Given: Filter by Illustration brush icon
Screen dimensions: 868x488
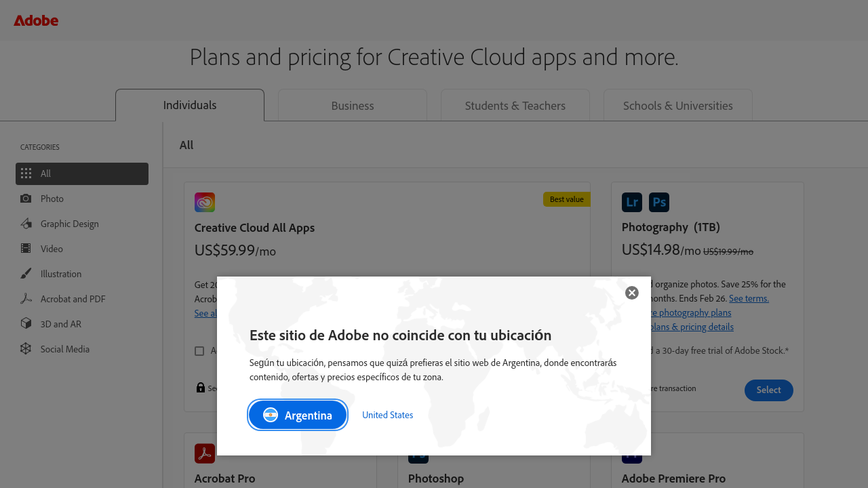Looking at the screenshot, I should 26,274.
